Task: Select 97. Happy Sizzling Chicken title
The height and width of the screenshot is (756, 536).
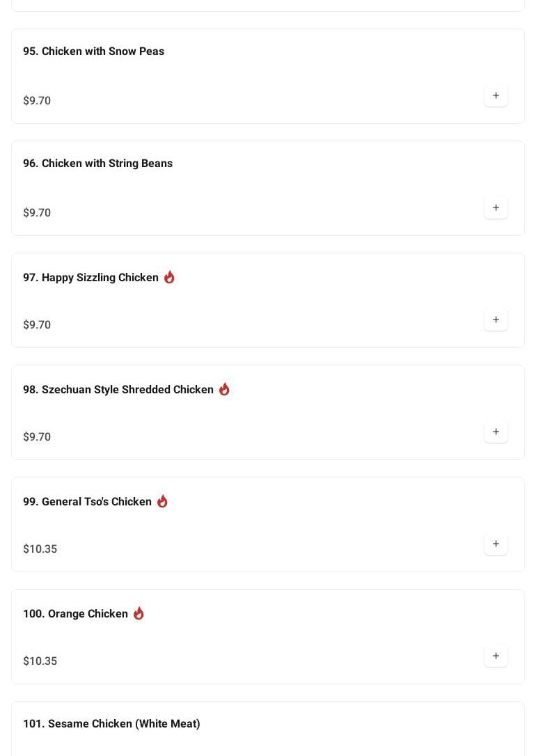Action: click(90, 277)
